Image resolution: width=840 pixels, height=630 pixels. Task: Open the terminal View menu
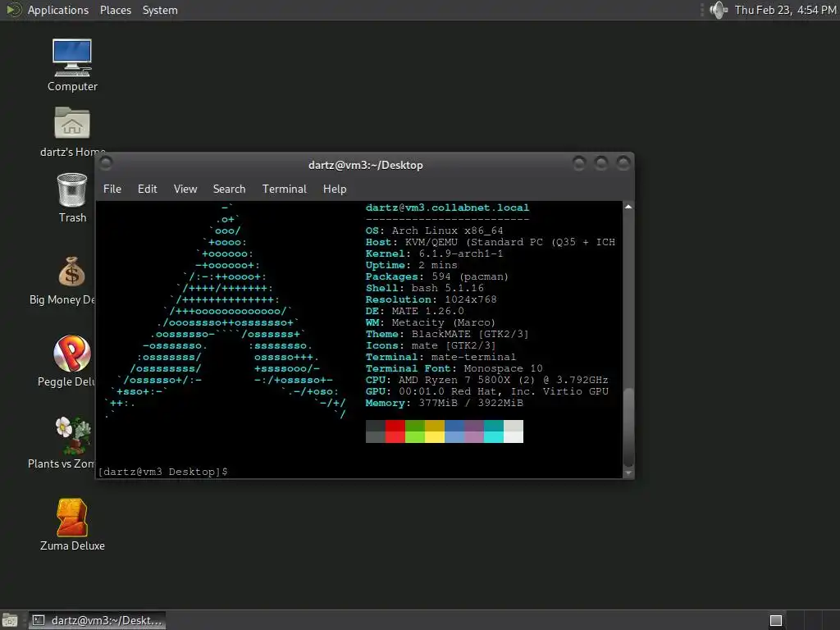click(185, 189)
